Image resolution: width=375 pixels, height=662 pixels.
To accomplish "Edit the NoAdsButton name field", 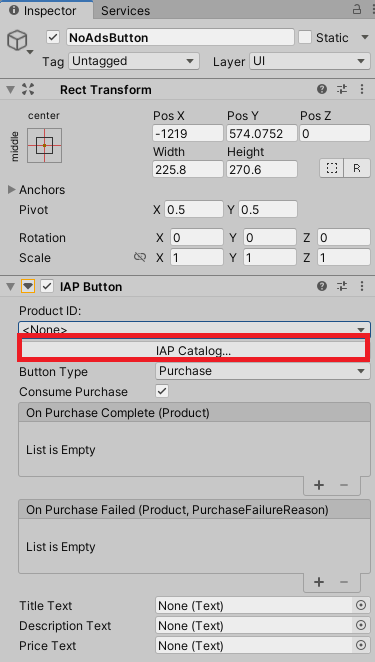I will tap(180, 38).
